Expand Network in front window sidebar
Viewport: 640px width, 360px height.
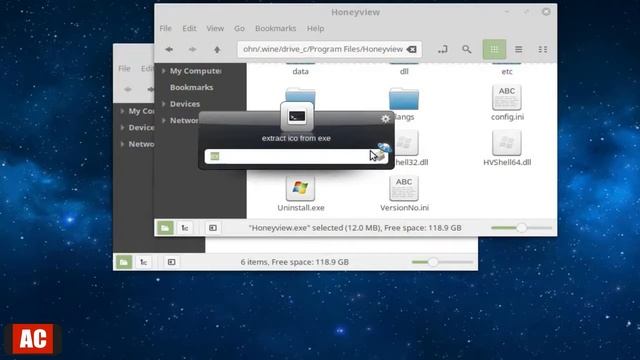click(x=163, y=120)
